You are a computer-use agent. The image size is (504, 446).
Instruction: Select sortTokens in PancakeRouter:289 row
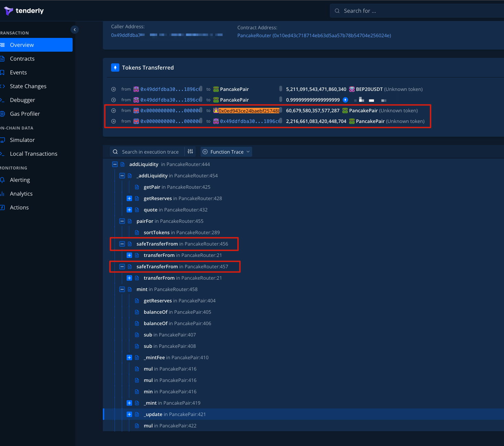[x=182, y=232]
